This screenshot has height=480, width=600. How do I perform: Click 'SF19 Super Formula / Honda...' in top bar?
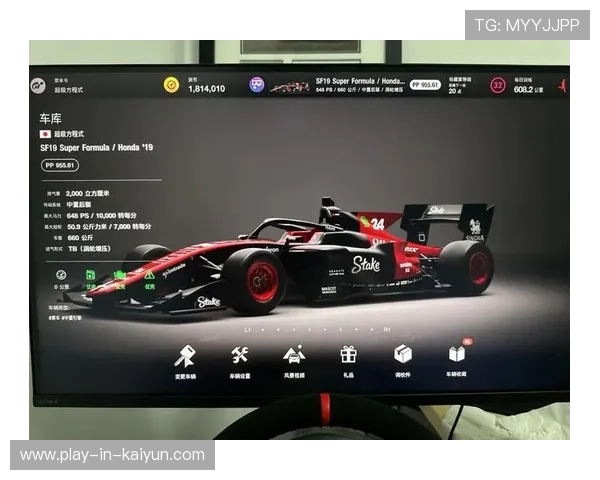click(360, 81)
